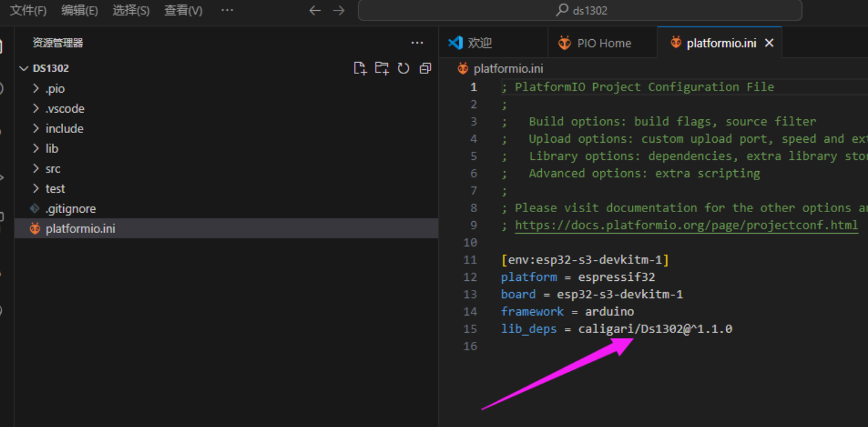Screen dimensions: 868x427
Task: Expand the include folder
Action: (x=36, y=128)
